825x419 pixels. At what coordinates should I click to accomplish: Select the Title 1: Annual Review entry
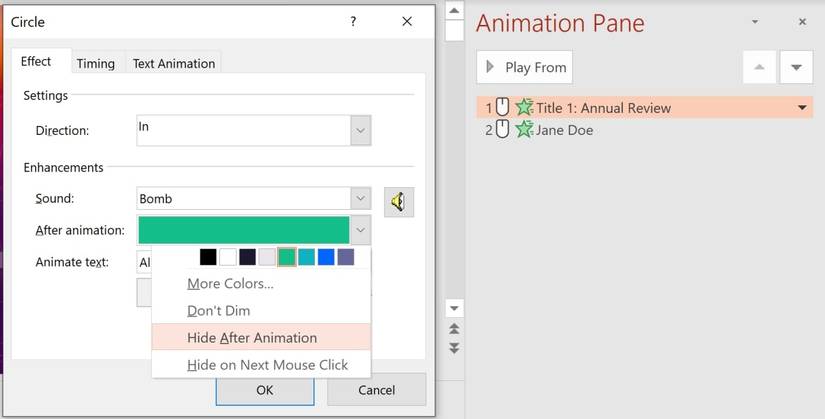click(645, 107)
